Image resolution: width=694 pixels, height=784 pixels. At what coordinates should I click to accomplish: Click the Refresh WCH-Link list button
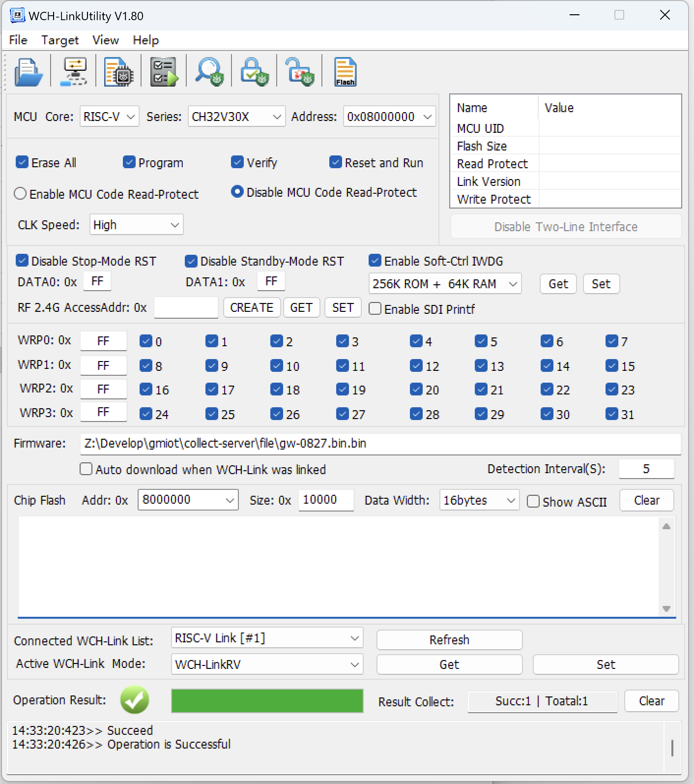pos(449,640)
